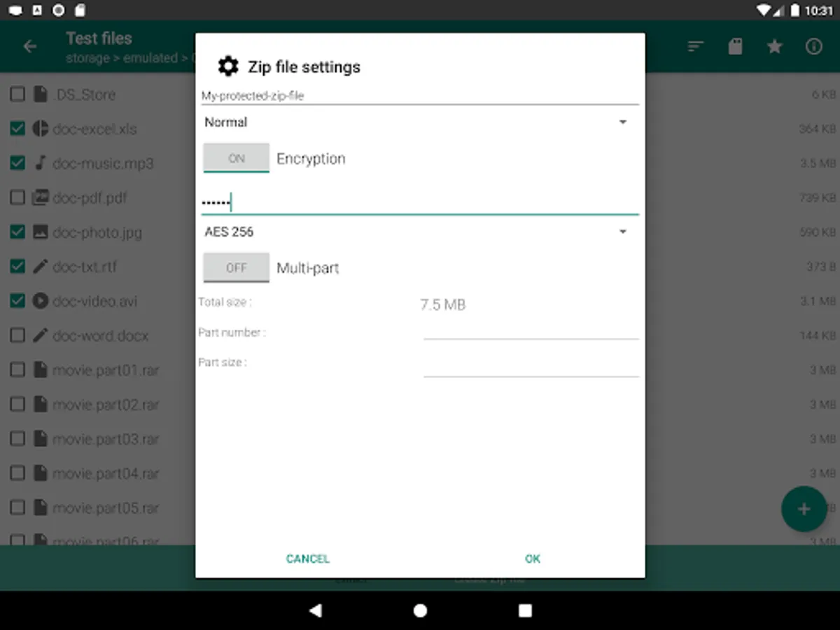Tap the Android back navigation button
This screenshot has height=630, width=840.
click(315, 610)
